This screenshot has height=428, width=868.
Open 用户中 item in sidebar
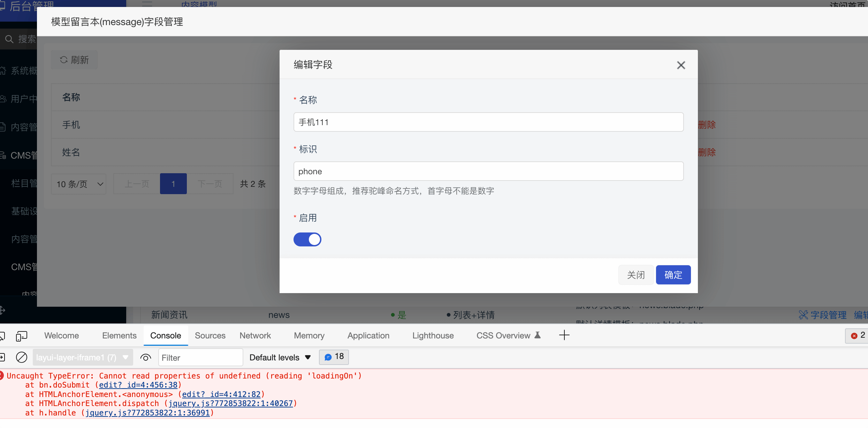click(x=18, y=99)
